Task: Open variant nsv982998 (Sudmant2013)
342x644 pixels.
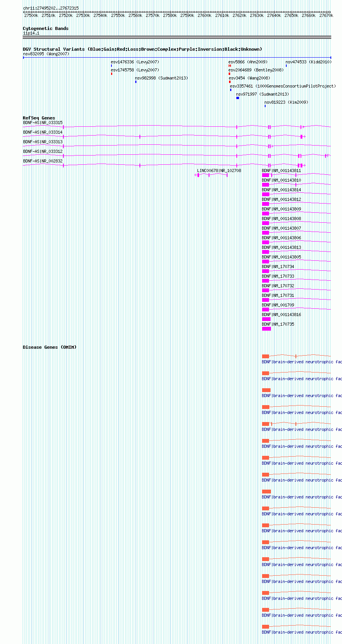Action: coord(161,78)
